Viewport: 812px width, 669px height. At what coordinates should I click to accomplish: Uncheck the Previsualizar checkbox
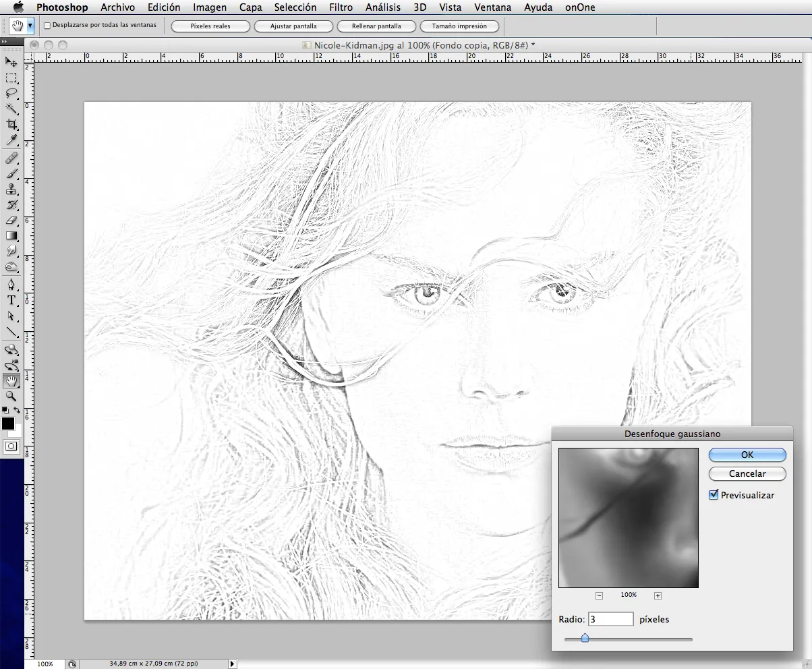click(x=714, y=495)
